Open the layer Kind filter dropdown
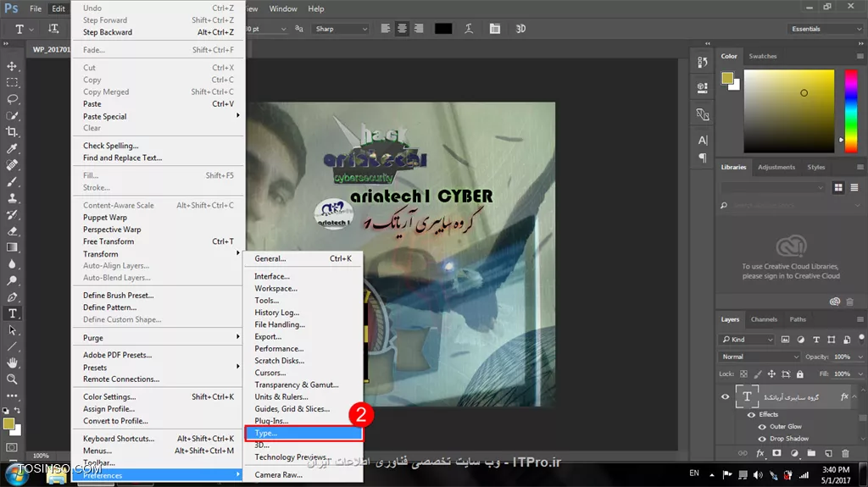This screenshot has height=487, width=868. point(748,340)
